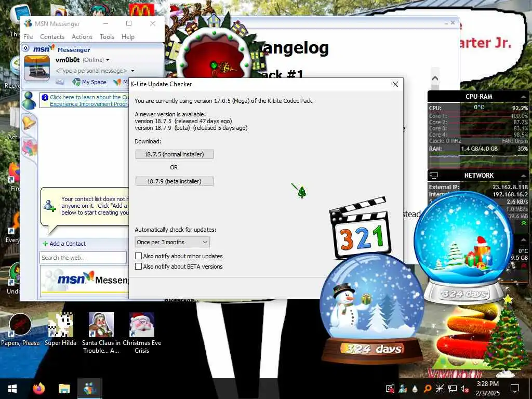Click the MSN Messenger taskbar button
The image size is (532, 399).
pyautogui.click(x=89, y=389)
